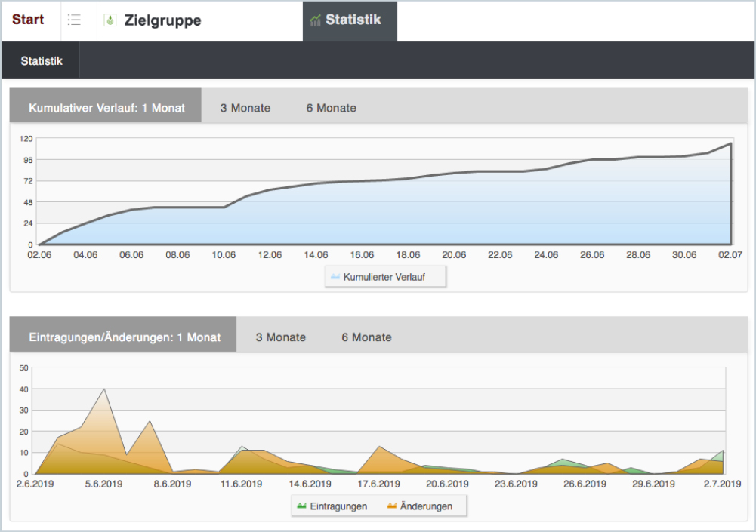Switch cumulative chart to 3 Monate
This screenshot has height=532, width=756.
pyautogui.click(x=245, y=108)
